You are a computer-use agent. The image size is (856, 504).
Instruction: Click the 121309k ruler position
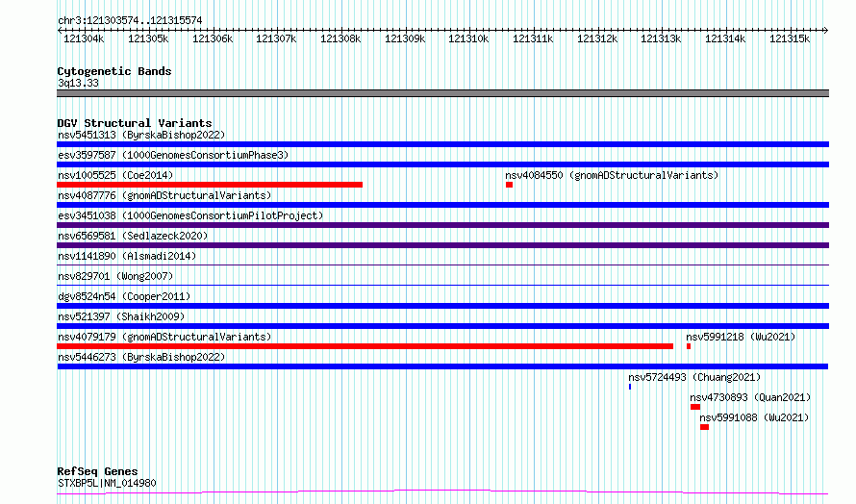click(x=405, y=38)
